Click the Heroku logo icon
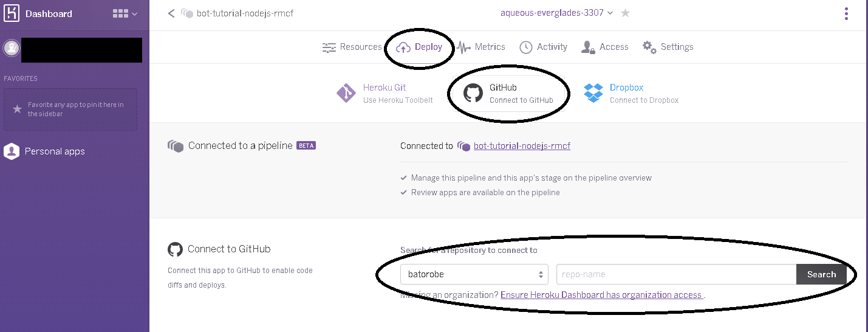868x332 pixels. [x=12, y=13]
